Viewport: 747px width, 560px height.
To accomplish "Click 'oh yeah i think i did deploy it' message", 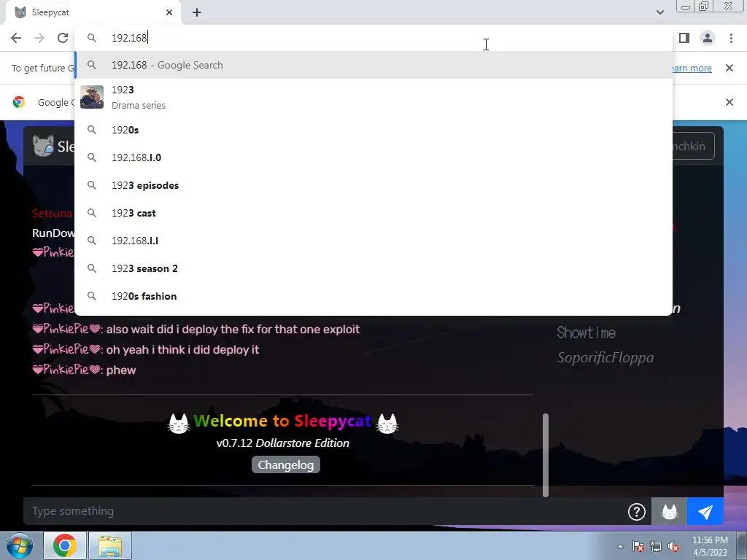I will (182, 349).
